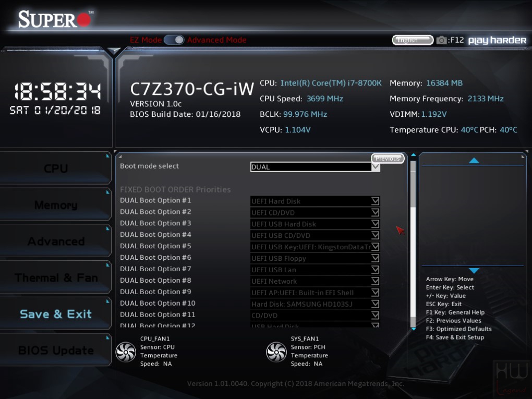Click the 'BIOS Build Date: 01/16/2018' text
The image size is (532, 399).
pos(185,114)
